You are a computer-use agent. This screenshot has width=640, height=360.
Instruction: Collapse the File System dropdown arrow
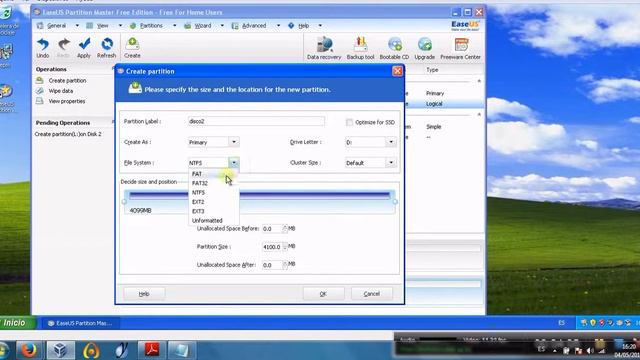click(x=234, y=162)
